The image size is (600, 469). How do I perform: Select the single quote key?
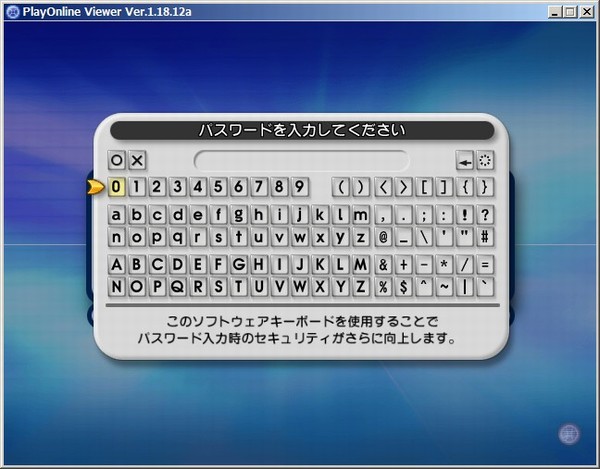pos(444,237)
